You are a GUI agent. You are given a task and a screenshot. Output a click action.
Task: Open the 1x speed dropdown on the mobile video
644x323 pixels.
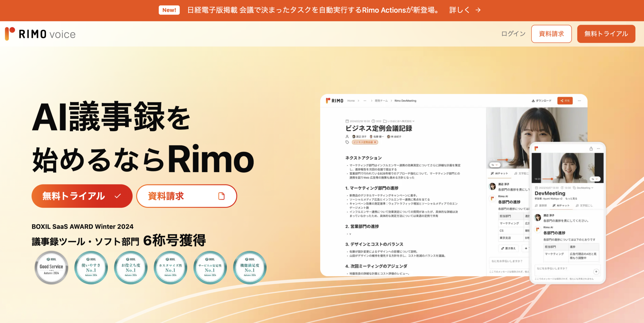coord(595,179)
